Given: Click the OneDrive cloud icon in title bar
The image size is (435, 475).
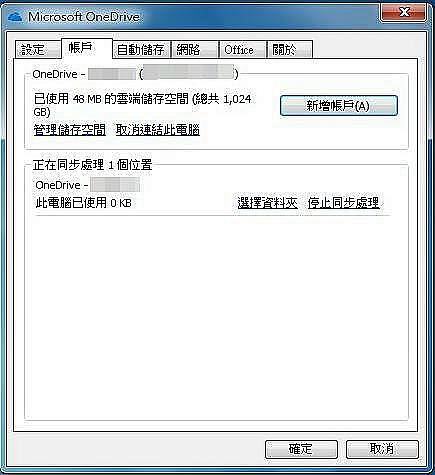Looking at the screenshot, I should pos(15,16).
